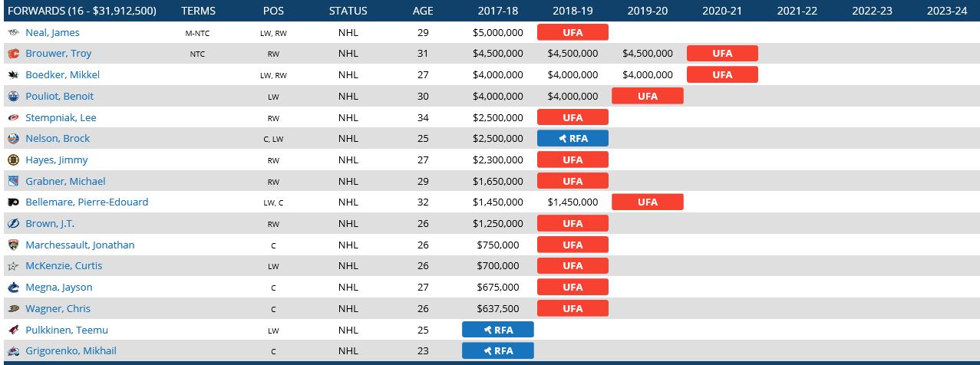Click the RFA badge for Teemu Pulkkinen

(x=497, y=330)
